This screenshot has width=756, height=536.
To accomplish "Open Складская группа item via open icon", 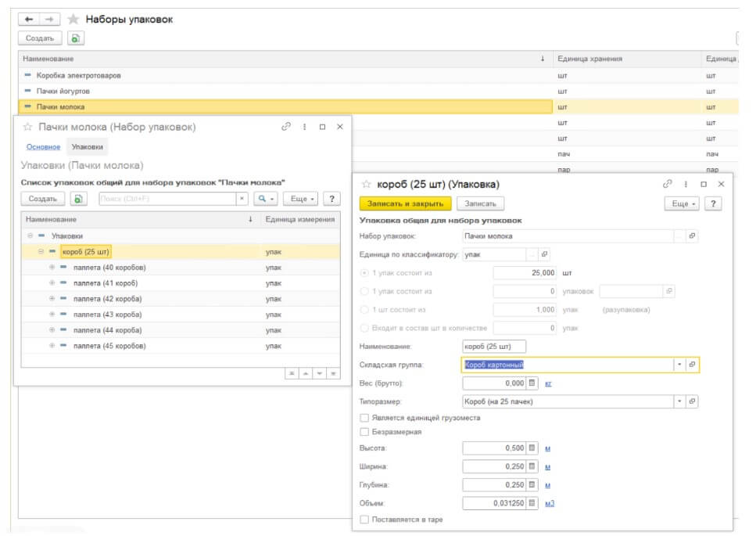I will point(692,365).
